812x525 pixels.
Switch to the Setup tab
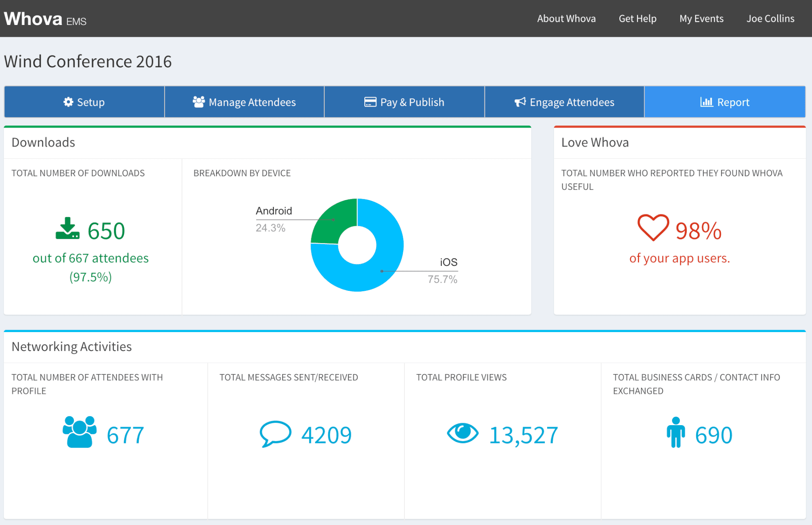click(84, 102)
